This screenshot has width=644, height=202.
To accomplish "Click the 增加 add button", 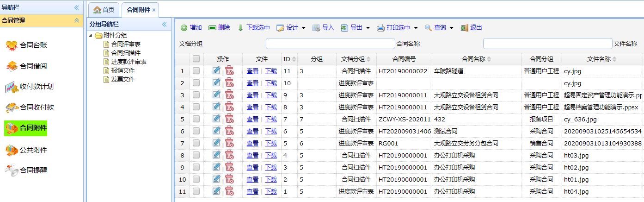I will tap(191, 28).
